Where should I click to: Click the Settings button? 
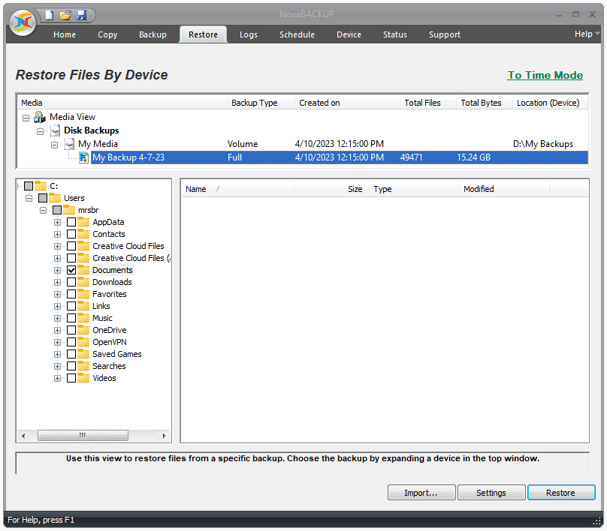coord(491,493)
